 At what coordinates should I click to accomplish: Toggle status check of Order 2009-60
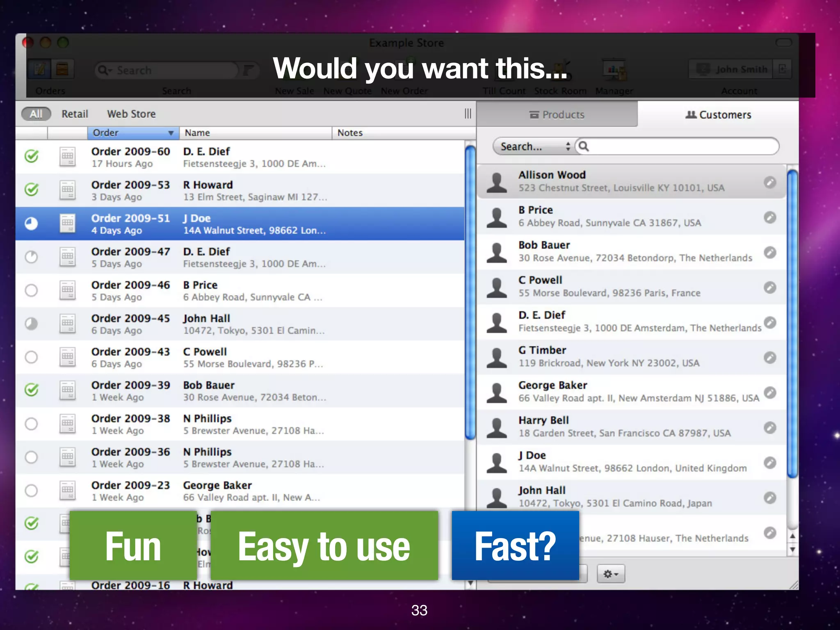(32, 156)
